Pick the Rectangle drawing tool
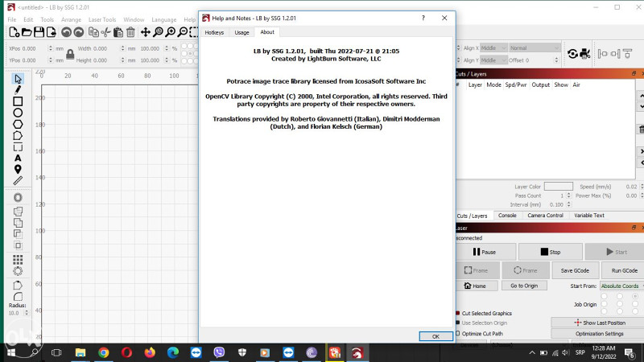 18,101
